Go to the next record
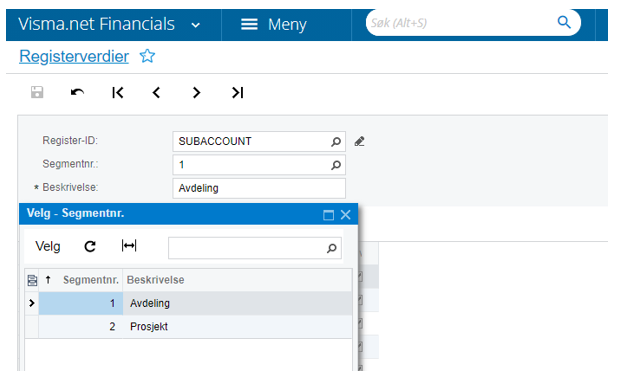The height and width of the screenshot is (391, 621). point(196,93)
